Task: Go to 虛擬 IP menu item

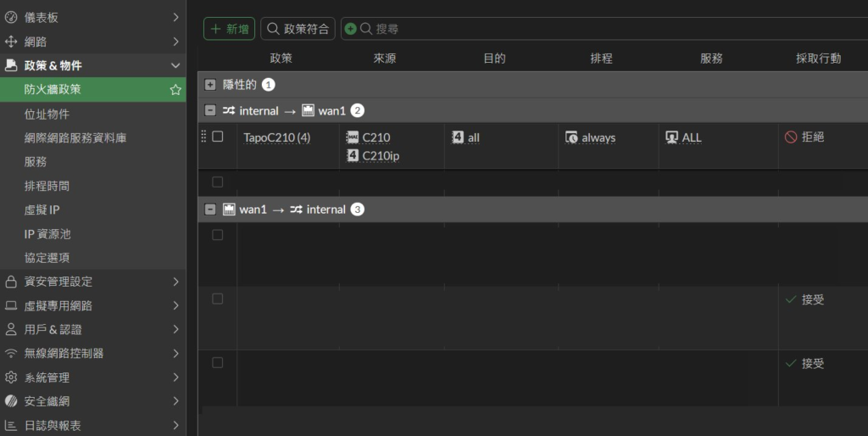Action: coord(42,210)
